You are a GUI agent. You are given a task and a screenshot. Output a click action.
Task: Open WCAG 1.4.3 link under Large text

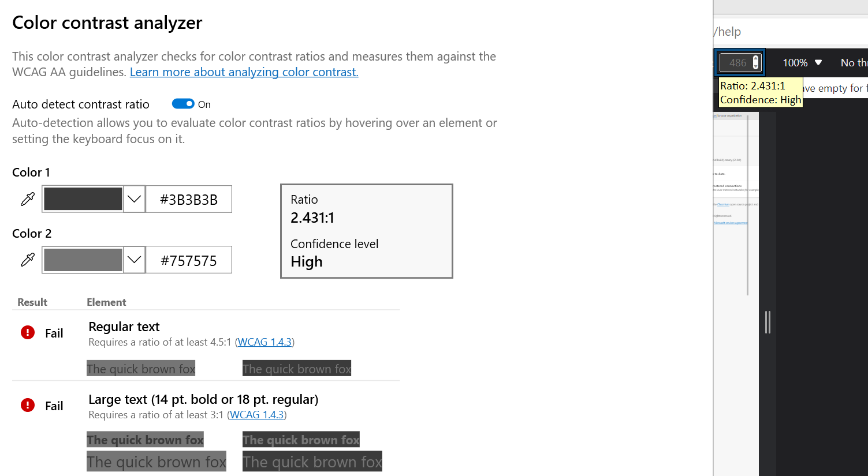[256, 414]
